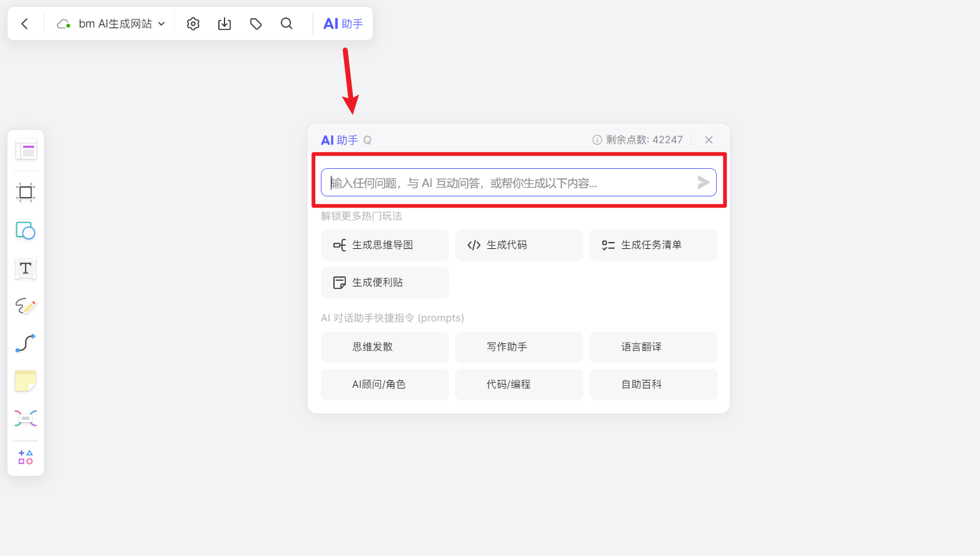The width and height of the screenshot is (980, 556).
Task: Open the tag icon in toolbar
Action: [x=256, y=24]
